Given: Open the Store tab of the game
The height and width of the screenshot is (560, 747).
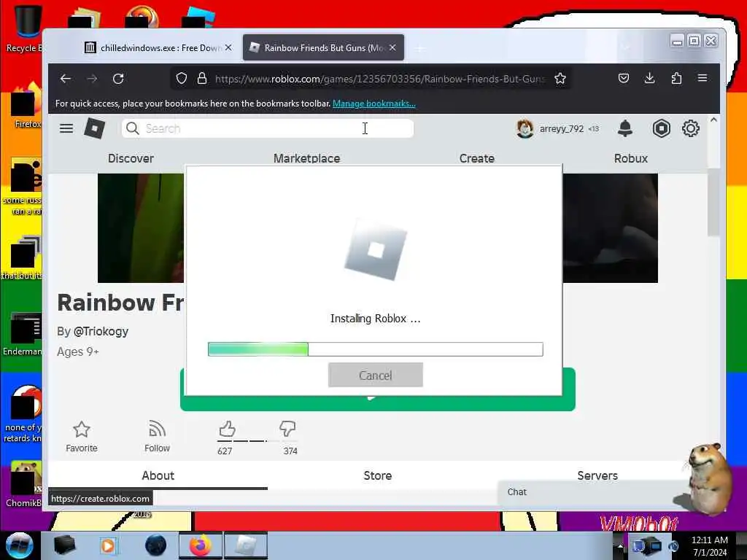Looking at the screenshot, I should click(377, 475).
